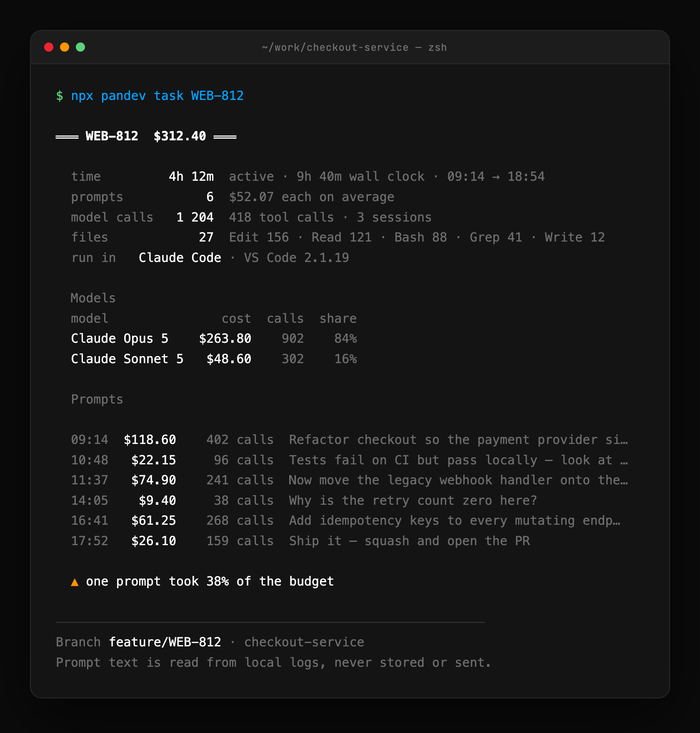The image size is (700, 733).
Task: Click the 'Claude Sonnet 5' model row name
Action: 127,359
